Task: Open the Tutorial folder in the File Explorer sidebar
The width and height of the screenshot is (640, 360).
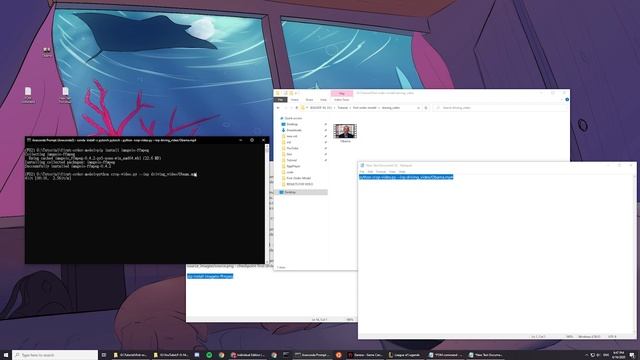Action: pyautogui.click(x=291, y=160)
